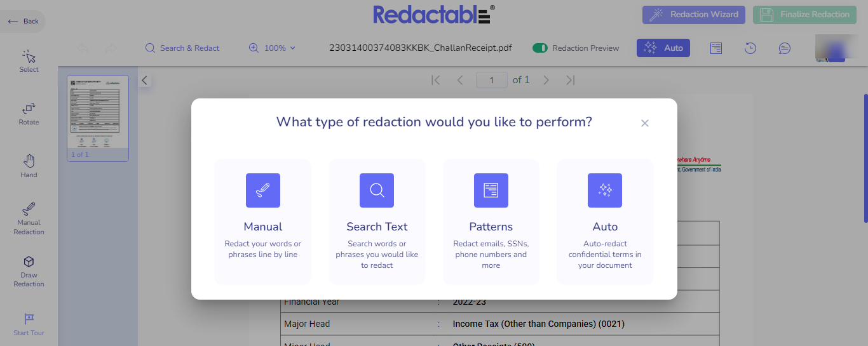Choose the Search Text redaction card
868x346 pixels.
coord(377,222)
